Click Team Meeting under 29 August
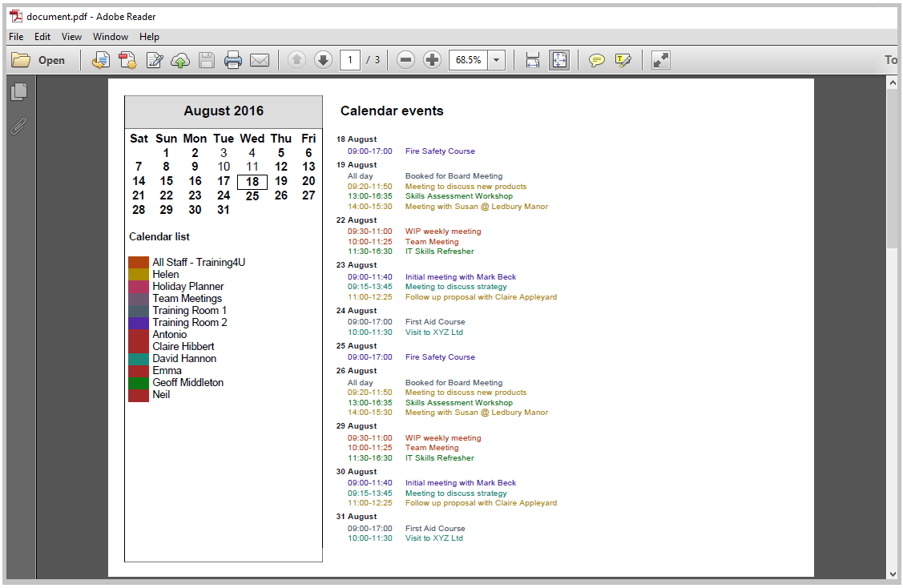The height and width of the screenshot is (588, 903). [432, 448]
